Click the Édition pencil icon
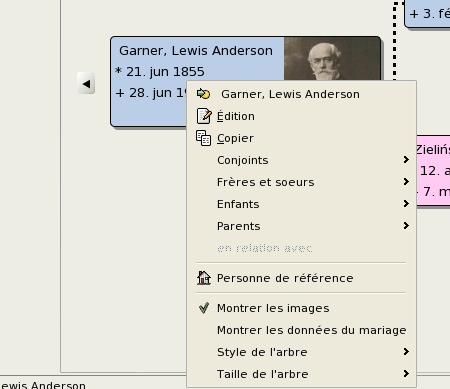This screenshot has height=389, width=450. tap(203, 116)
